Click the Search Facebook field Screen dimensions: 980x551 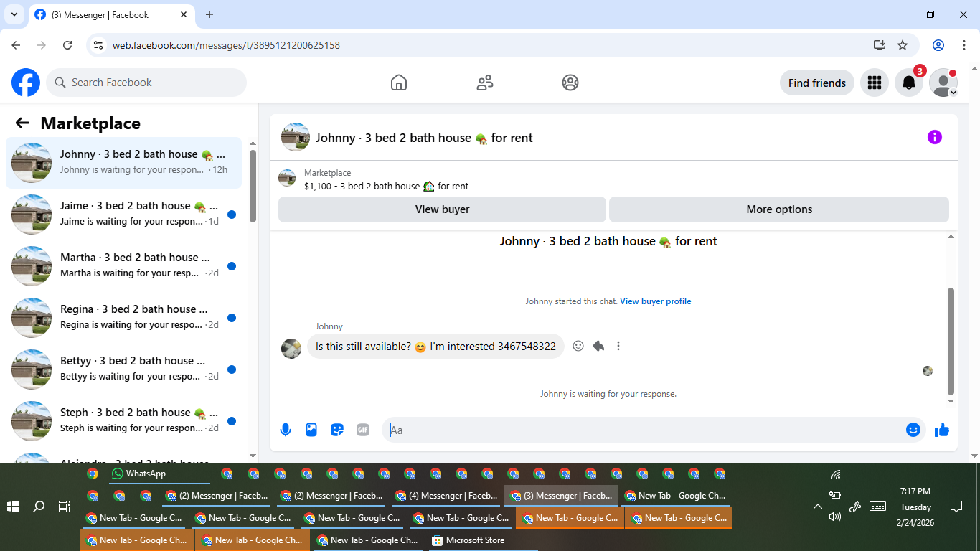coord(146,83)
